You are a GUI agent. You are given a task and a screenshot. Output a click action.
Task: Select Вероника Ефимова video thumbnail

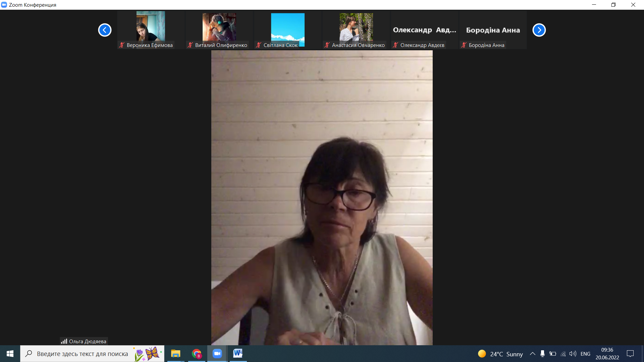pos(151,30)
